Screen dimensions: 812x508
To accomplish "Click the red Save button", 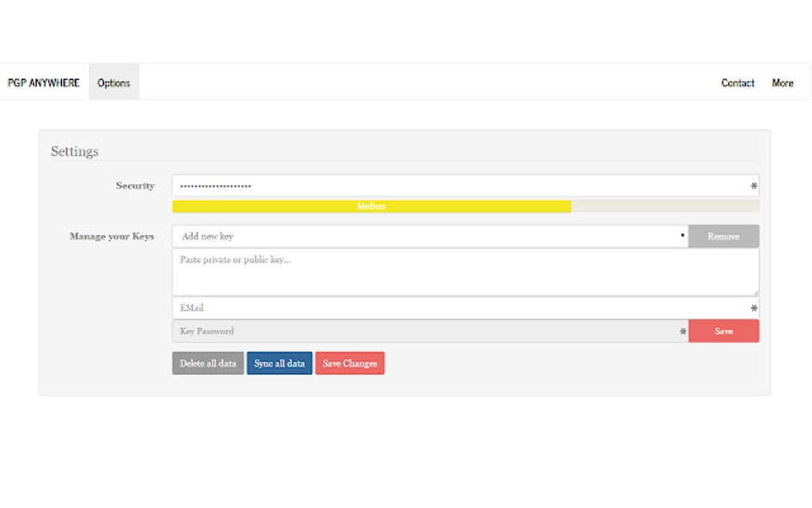I will click(724, 330).
